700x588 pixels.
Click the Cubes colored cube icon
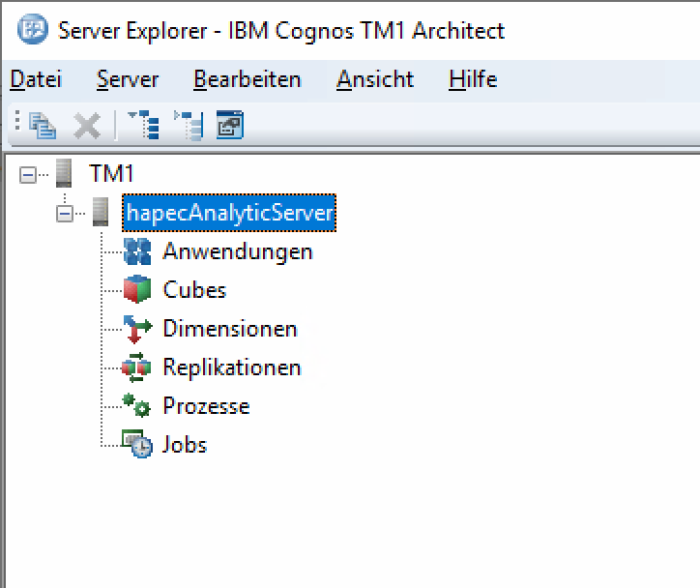(138, 290)
